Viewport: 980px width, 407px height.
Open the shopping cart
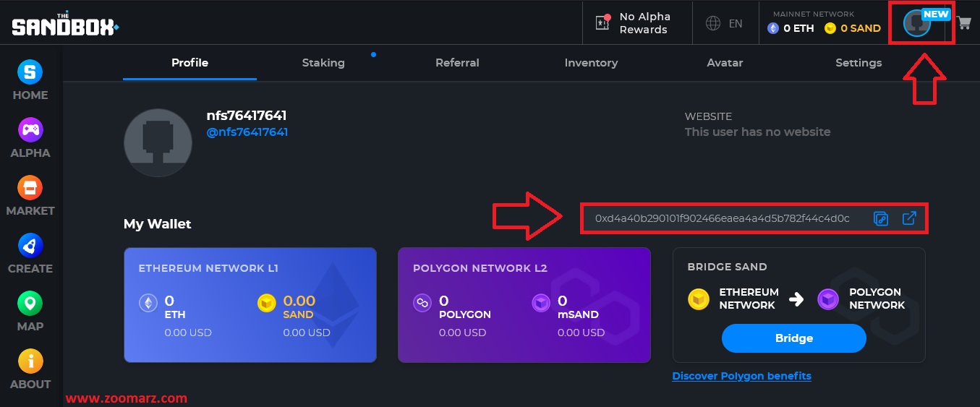point(963,23)
